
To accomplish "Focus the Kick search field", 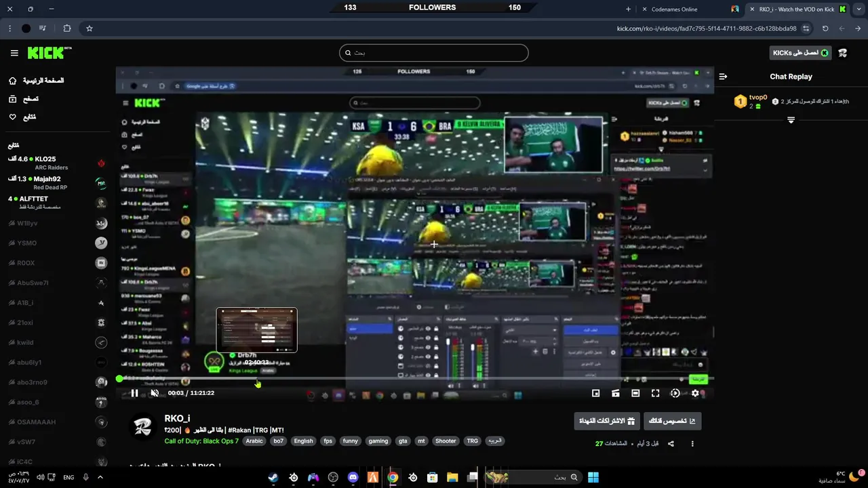I will coord(434,53).
